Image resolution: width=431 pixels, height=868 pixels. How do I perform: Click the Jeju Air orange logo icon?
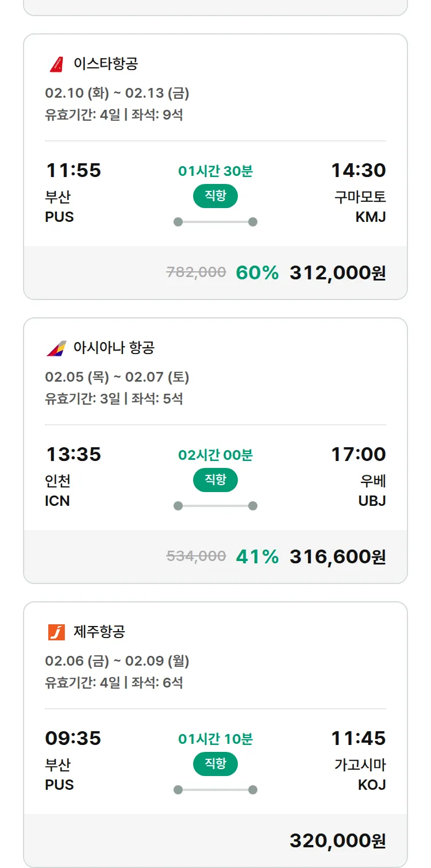tap(56, 632)
